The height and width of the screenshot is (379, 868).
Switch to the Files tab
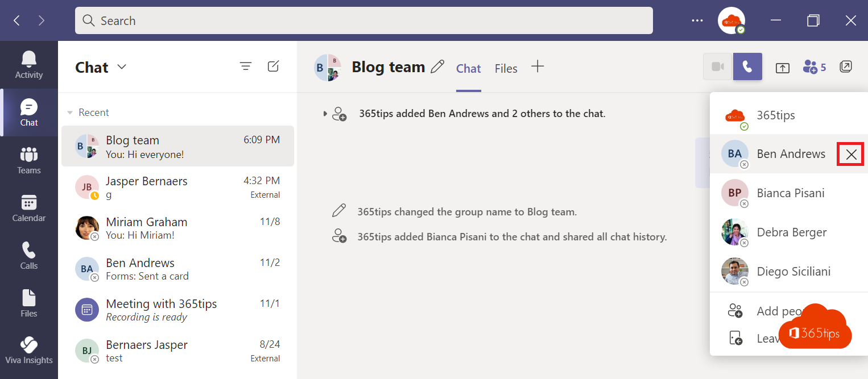click(506, 68)
